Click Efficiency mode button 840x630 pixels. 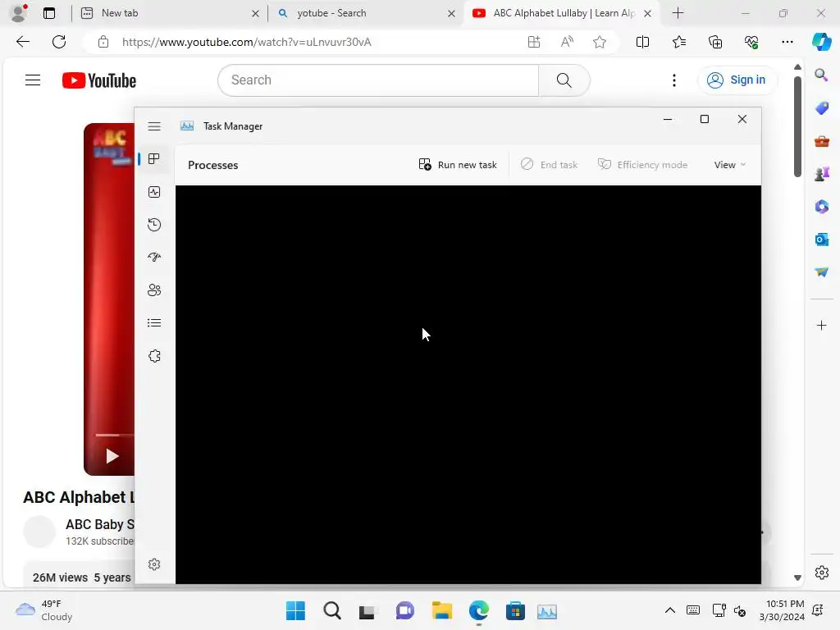pos(642,165)
